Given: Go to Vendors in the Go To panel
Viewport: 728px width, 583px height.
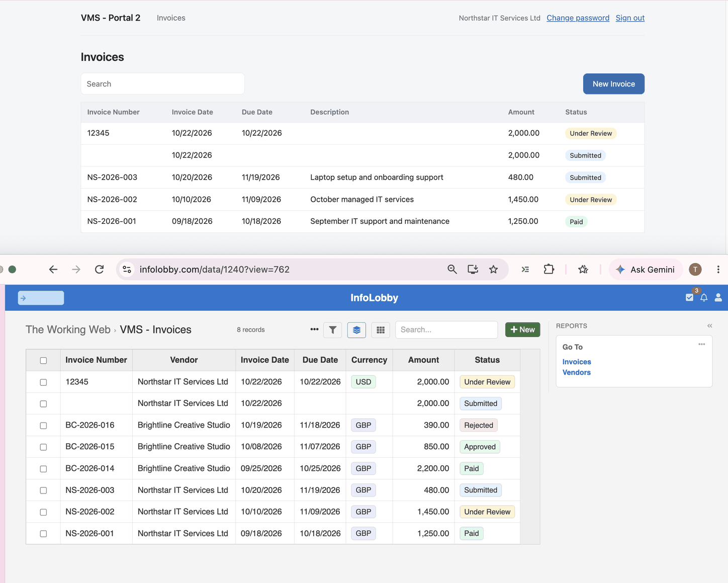Looking at the screenshot, I should coord(576,372).
